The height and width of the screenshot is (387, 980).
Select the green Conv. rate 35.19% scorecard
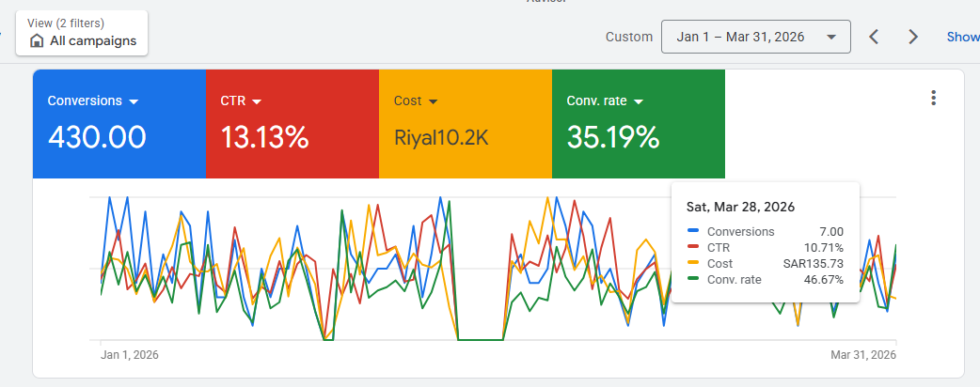(639, 124)
